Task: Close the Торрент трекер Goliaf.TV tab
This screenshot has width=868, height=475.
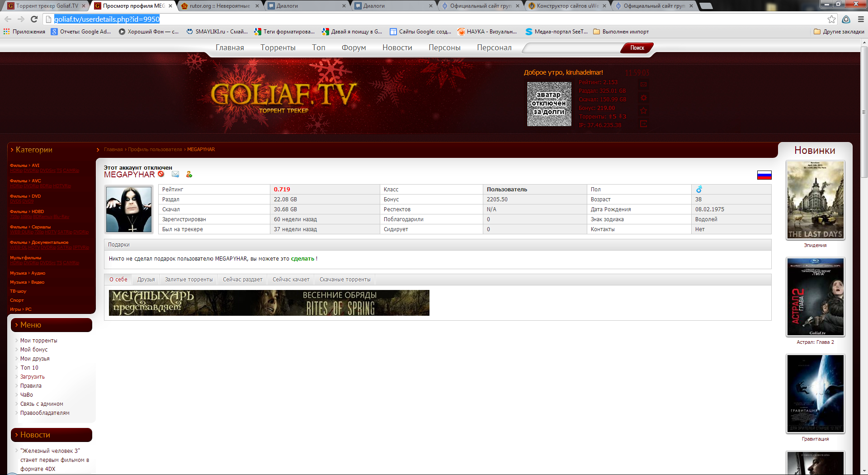Action: [x=84, y=6]
